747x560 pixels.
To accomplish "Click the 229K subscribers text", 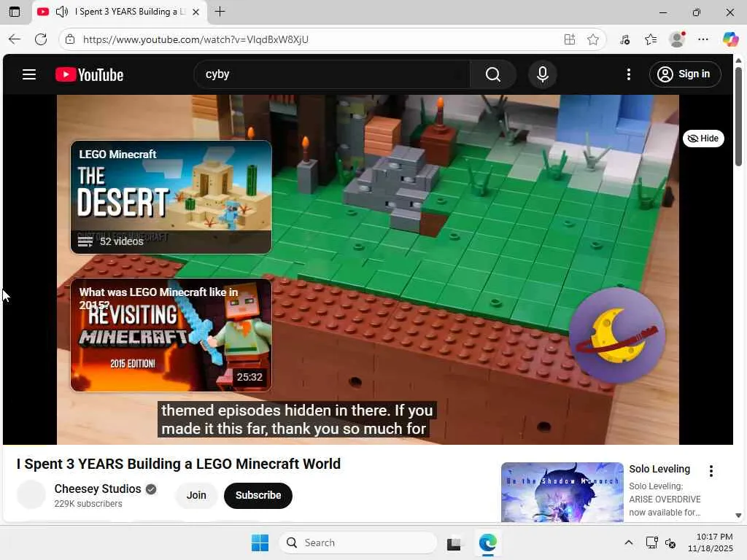I will tap(88, 504).
